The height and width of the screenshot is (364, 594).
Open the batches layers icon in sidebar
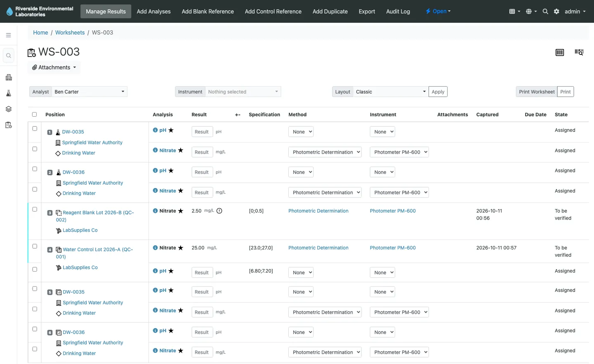click(9, 109)
